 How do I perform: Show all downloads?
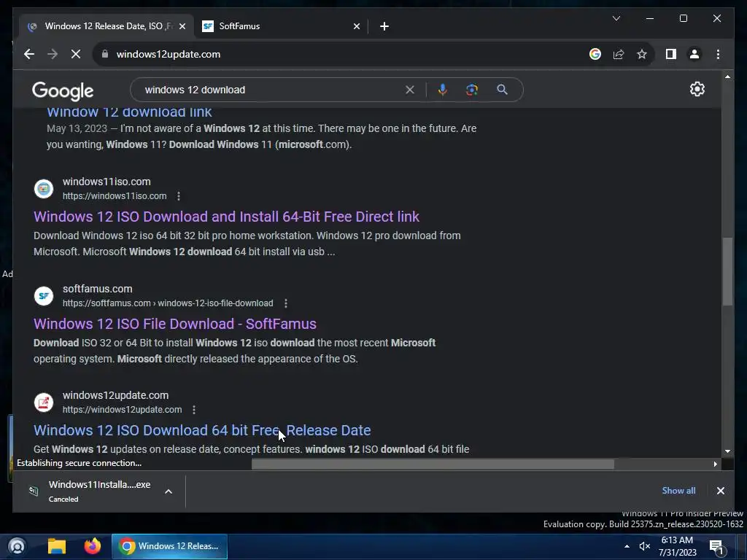point(678,491)
